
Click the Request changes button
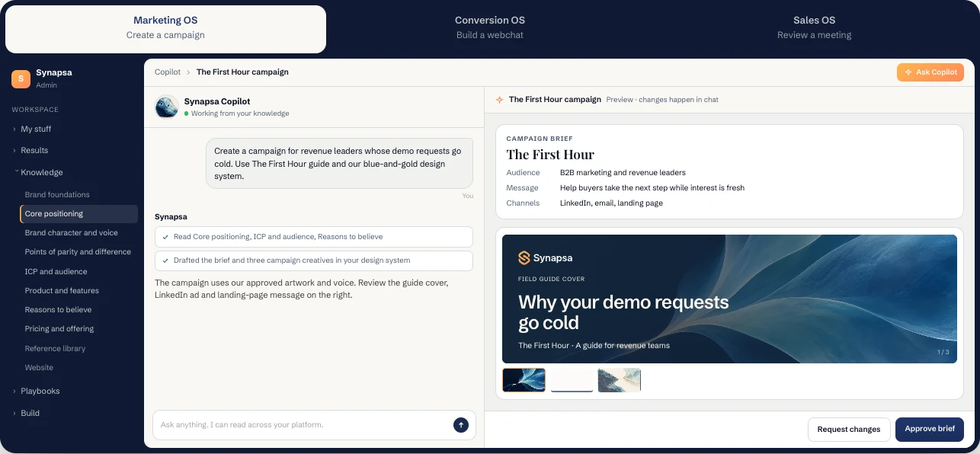849,429
